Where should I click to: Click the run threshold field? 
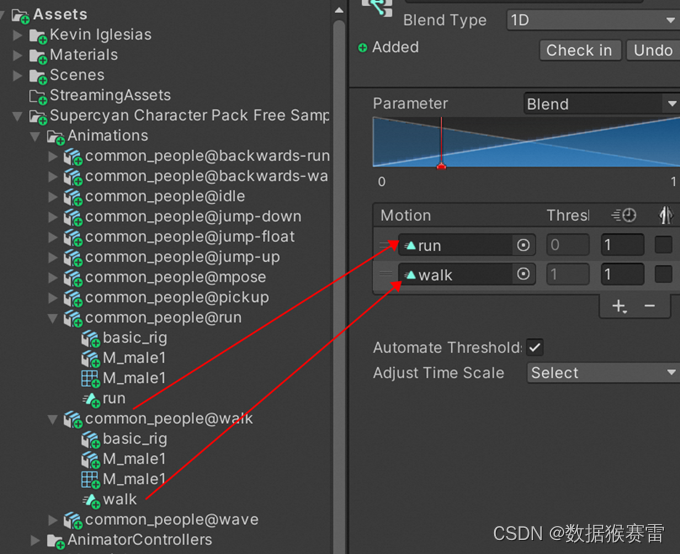[568, 245]
